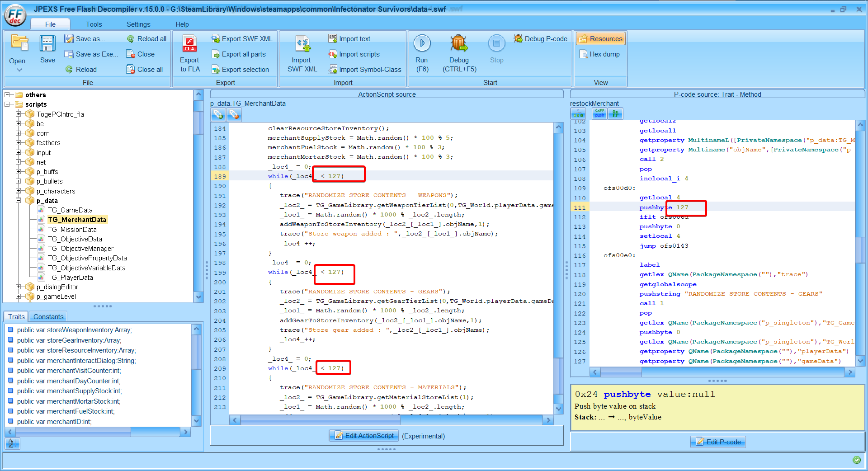Sort traits alphabetically with the A-Z icon
The width and height of the screenshot is (868, 471).
[x=12, y=443]
